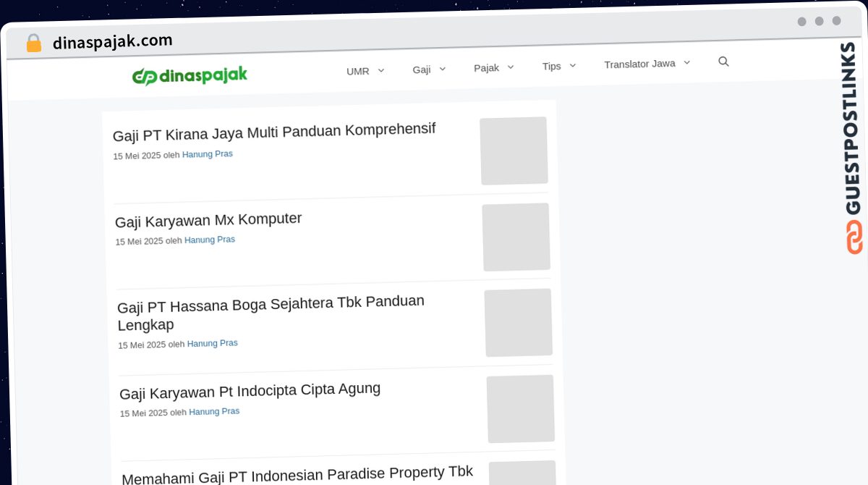868x485 pixels.
Task: Click the padlock icon in the address bar
Action: [33, 42]
